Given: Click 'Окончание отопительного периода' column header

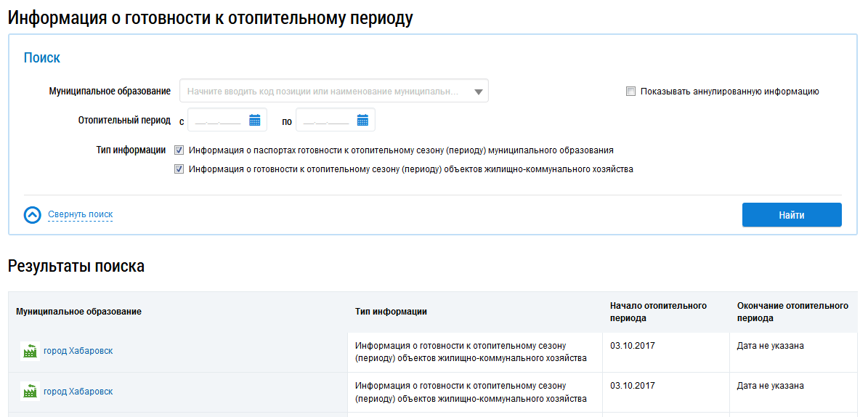Looking at the screenshot, I should [792, 312].
